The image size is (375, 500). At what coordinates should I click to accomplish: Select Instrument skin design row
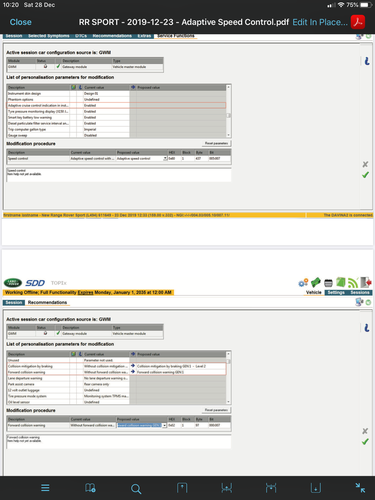point(117,93)
